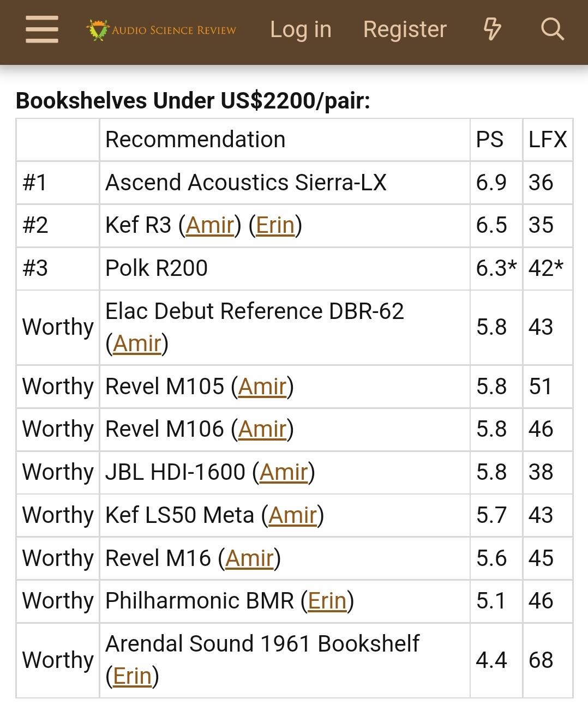Click the PS column header cell

coord(496,140)
